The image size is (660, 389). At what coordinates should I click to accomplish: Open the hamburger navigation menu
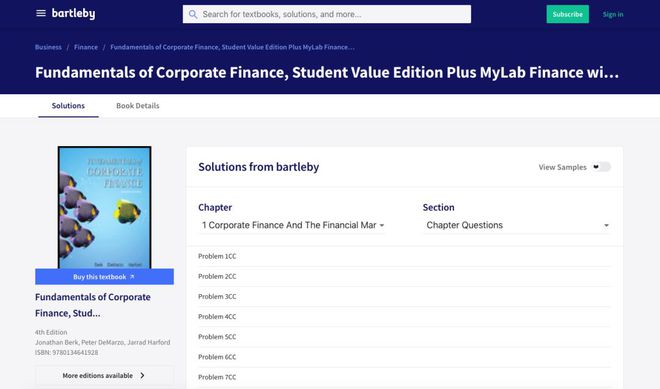(x=41, y=13)
